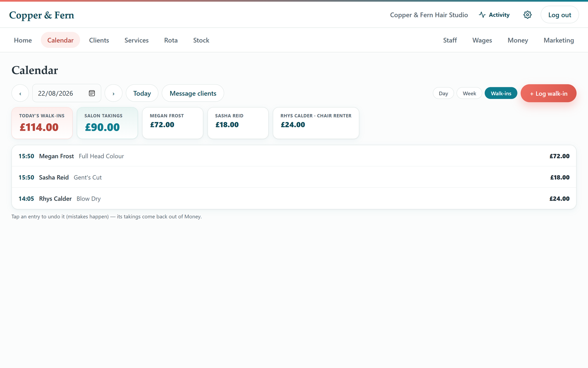Screen dimensions: 588x368
Task: Navigate to Staff section
Action: coord(450,40)
